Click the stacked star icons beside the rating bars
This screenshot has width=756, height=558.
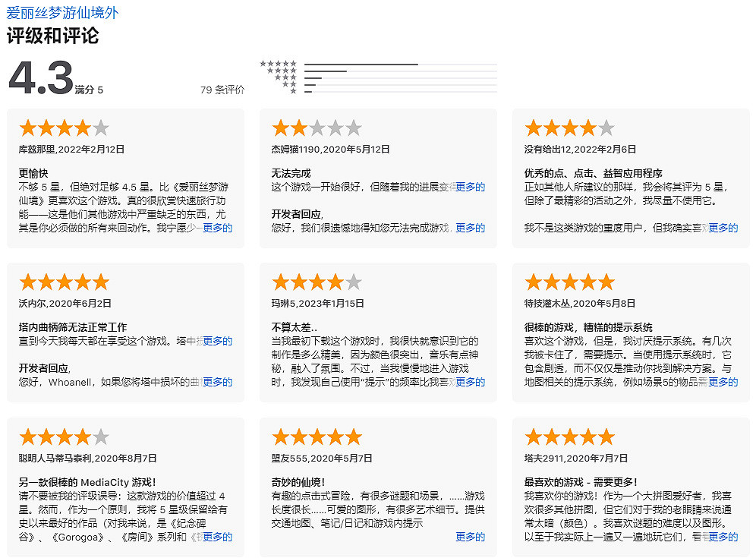[x=279, y=74]
